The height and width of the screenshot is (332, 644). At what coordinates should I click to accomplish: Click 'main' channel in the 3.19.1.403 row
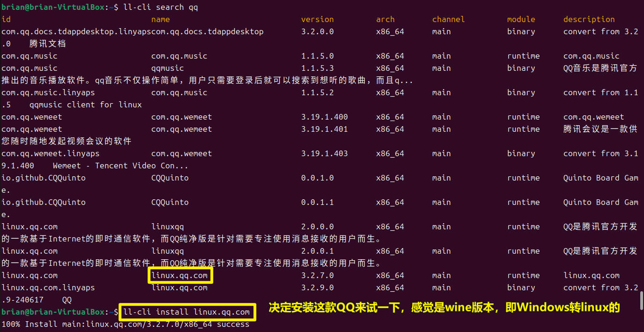pos(442,154)
